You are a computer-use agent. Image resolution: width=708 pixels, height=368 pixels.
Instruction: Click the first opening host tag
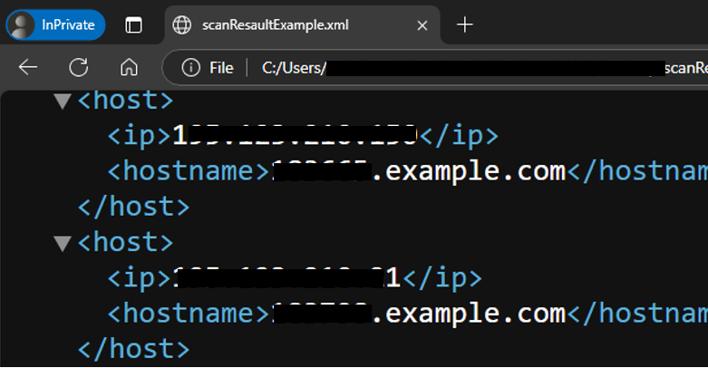point(126,100)
